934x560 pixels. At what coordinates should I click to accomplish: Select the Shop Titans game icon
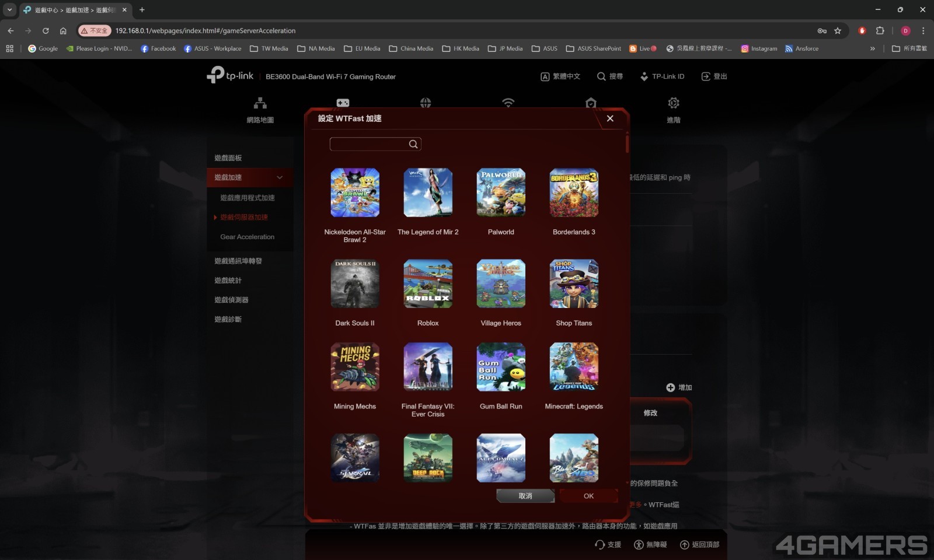pyautogui.click(x=574, y=283)
